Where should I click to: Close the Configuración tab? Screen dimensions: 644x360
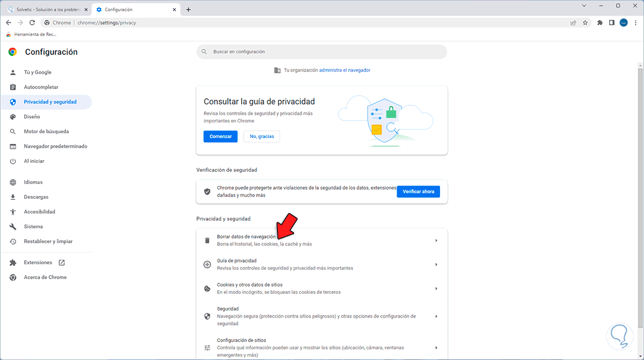175,10
